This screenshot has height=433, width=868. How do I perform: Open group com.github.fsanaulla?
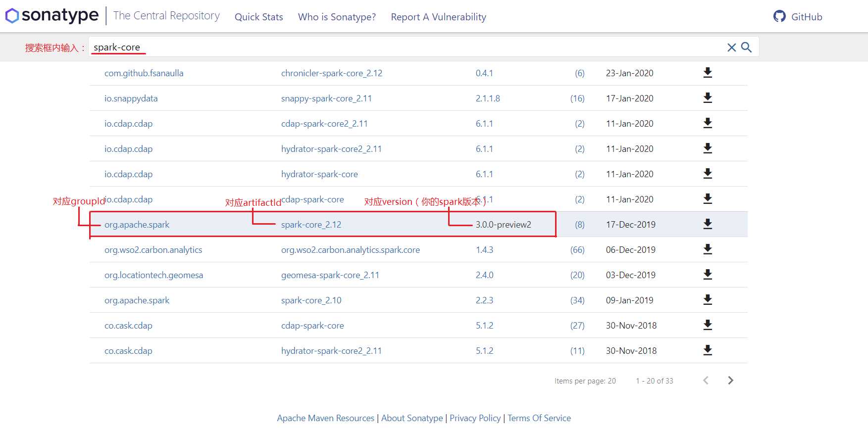[x=144, y=73]
